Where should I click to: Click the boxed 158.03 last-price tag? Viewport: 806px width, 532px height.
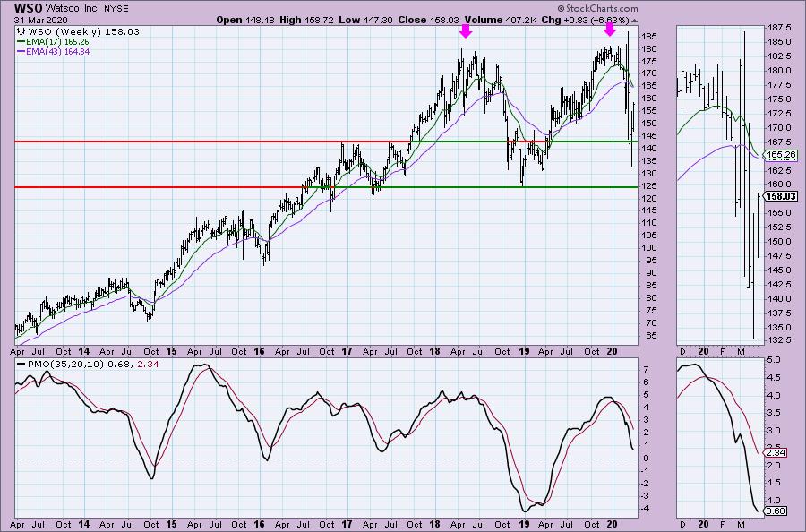point(781,196)
